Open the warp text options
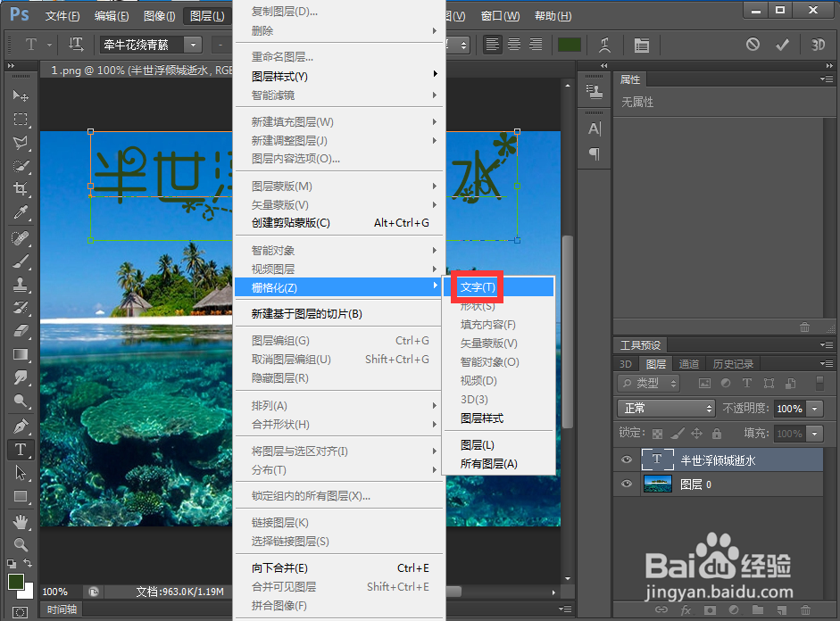840x621 pixels. pyautogui.click(x=603, y=44)
